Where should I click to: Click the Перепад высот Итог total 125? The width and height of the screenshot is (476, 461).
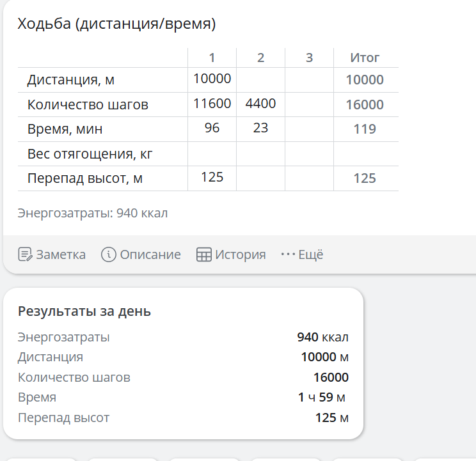pos(365,178)
